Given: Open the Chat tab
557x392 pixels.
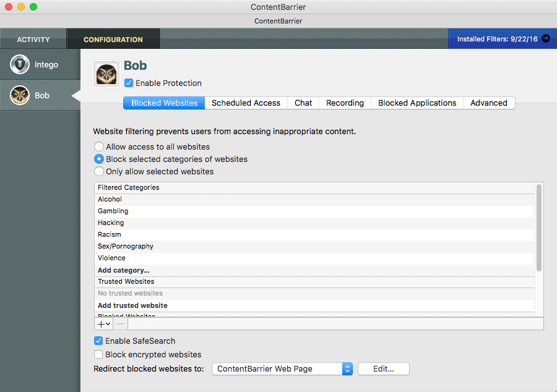Looking at the screenshot, I should coord(303,103).
